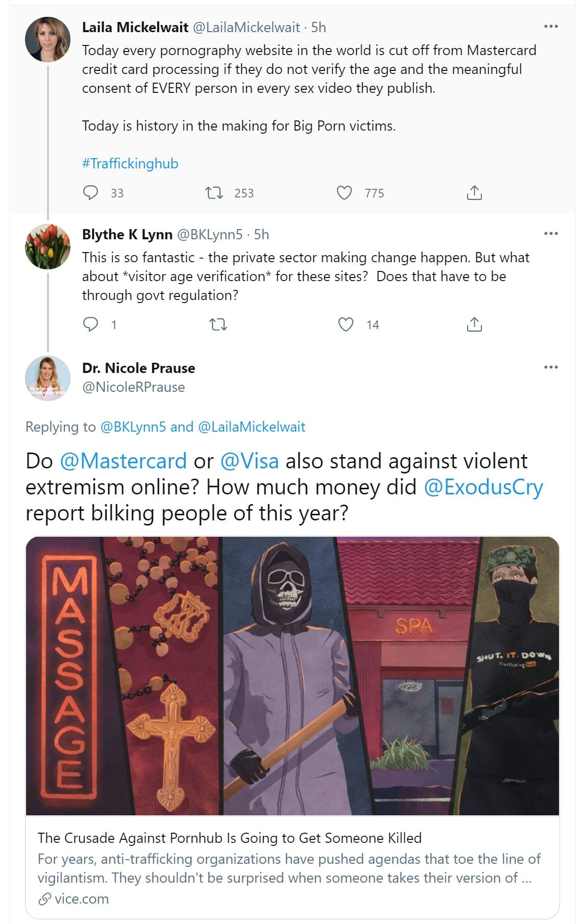This screenshot has height=924, width=582.
Task: View Dr. Nicole Prause's profile avatar
Action: (x=48, y=379)
